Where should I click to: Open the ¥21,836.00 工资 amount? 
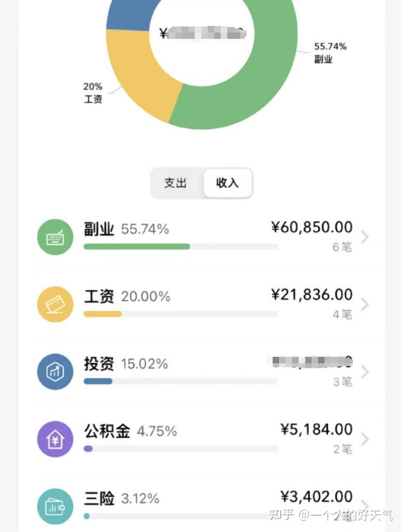point(312,295)
